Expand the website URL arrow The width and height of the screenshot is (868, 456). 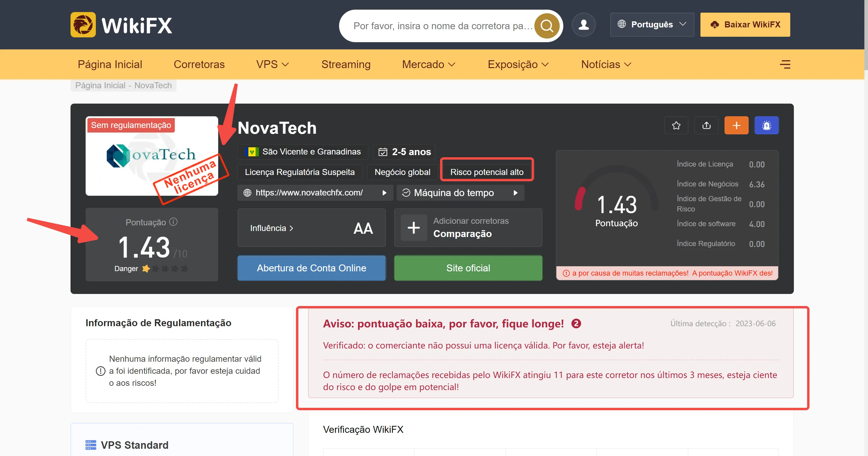tap(384, 193)
